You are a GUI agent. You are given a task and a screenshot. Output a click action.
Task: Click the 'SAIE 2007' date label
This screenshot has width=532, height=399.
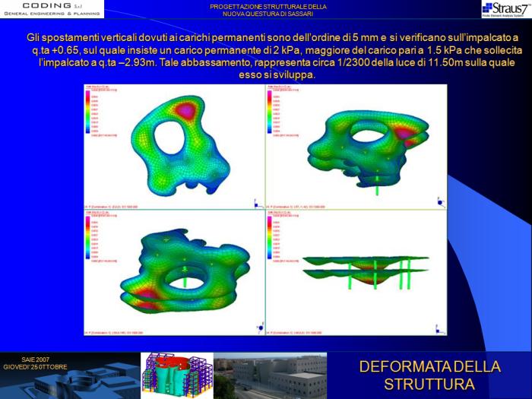(x=35, y=359)
